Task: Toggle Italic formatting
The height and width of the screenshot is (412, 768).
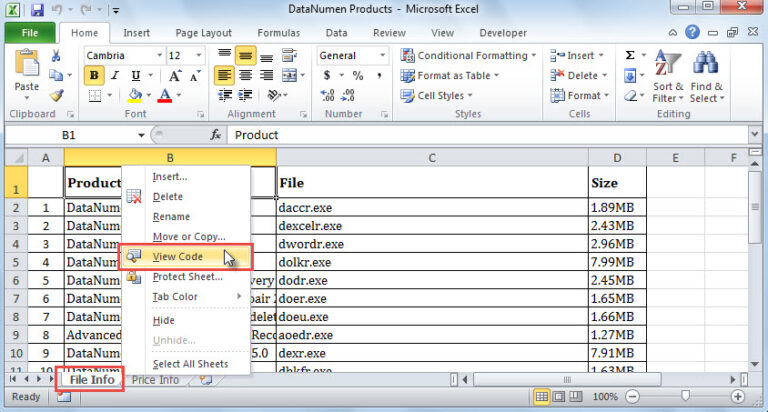Action: [x=115, y=75]
